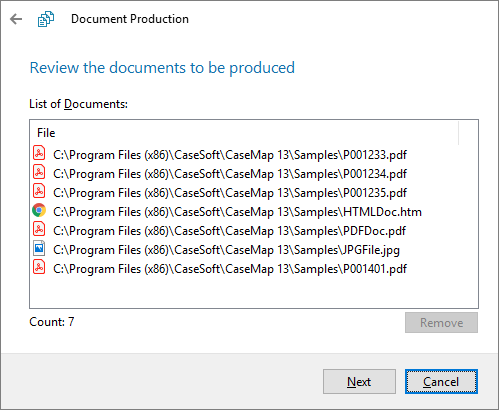Select the P001235.pdf file path entry

tap(230, 193)
